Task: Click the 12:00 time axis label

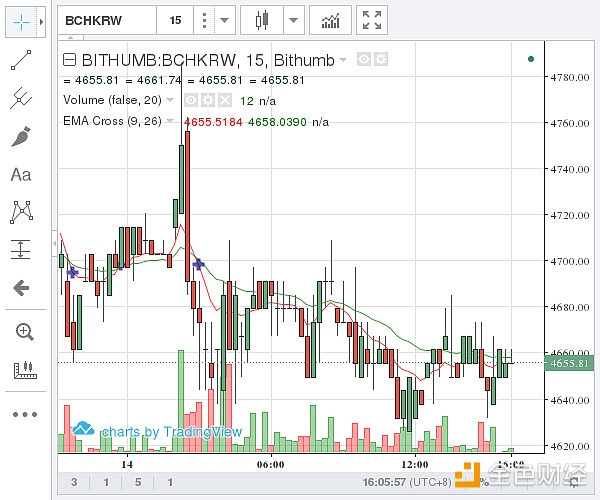Action: [415, 465]
